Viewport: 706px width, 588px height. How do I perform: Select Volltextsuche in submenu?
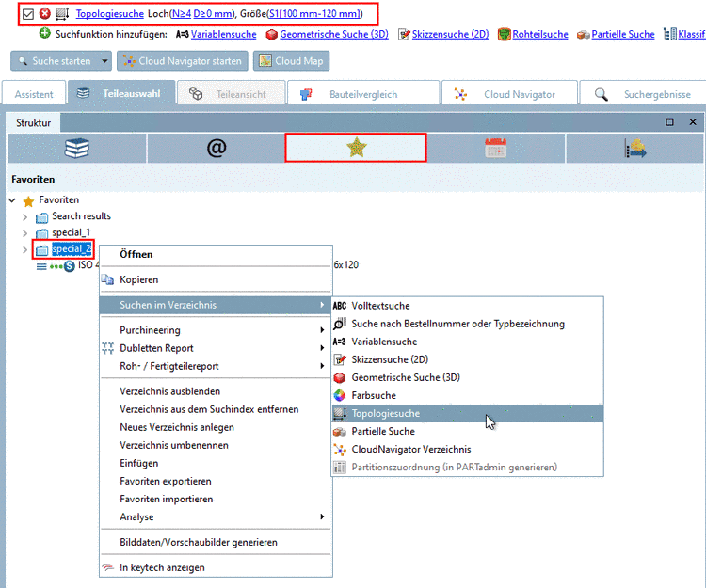tap(467, 306)
